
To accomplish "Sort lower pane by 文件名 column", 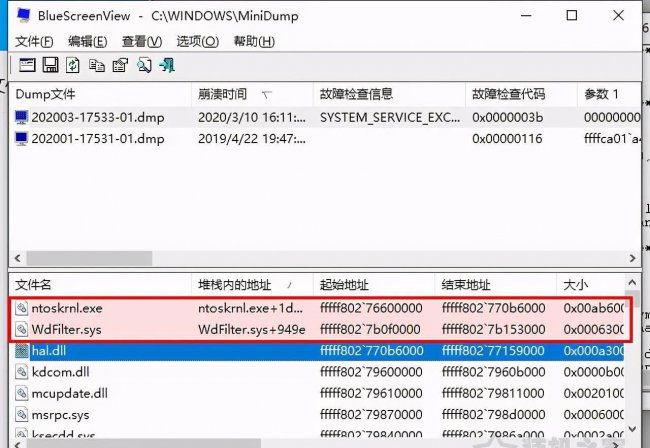I will click(x=100, y=285).
